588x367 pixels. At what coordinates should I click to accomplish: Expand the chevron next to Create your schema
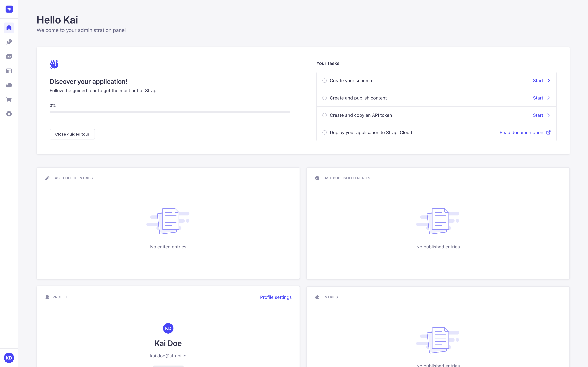pyautogui.click(x=549, y=80)
